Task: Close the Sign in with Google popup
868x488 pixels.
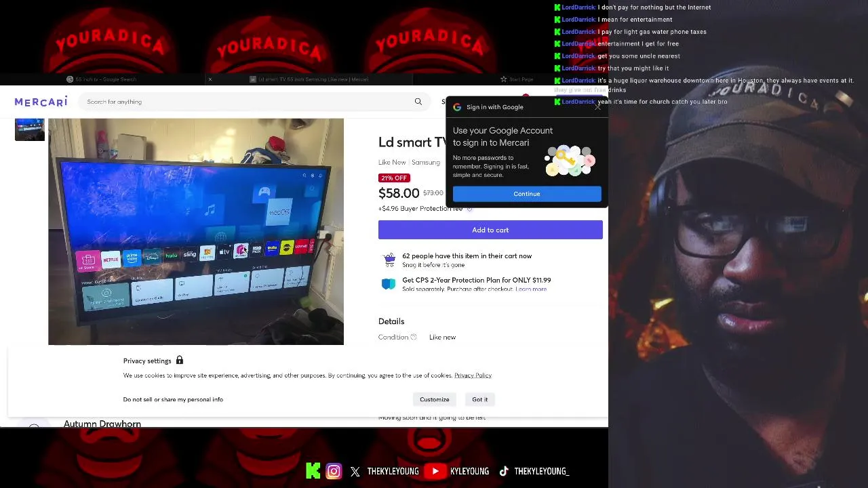Action: [x=597, y=107]
